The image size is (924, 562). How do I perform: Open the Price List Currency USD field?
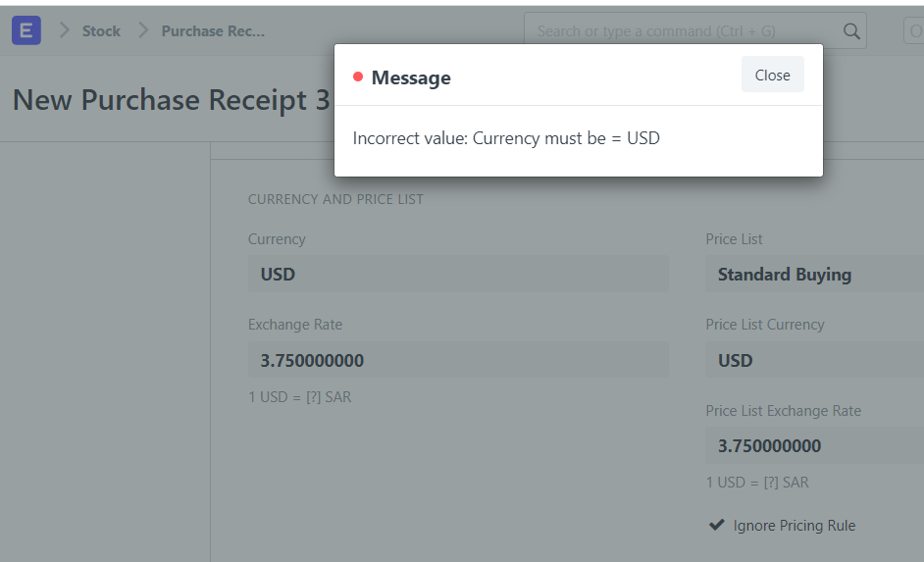815,360
